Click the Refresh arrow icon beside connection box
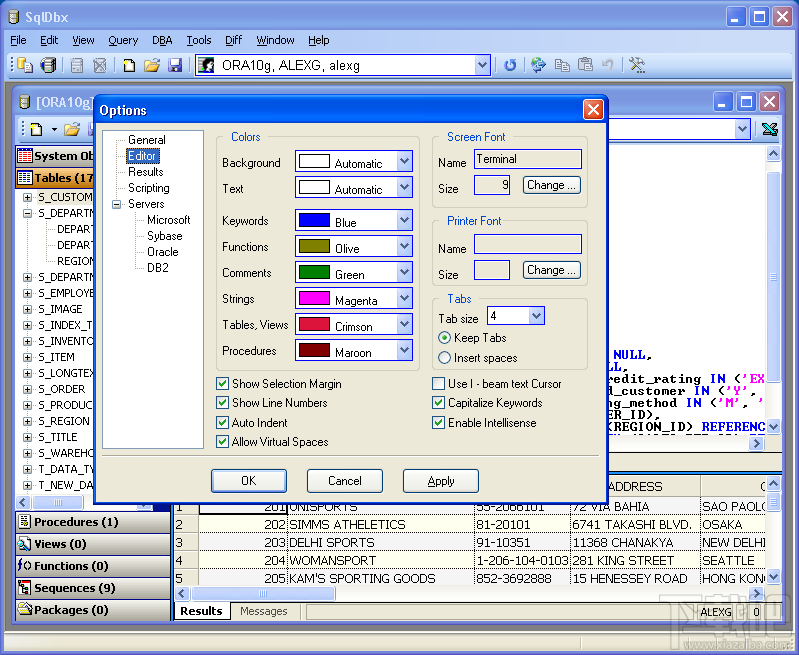 pos(510,66)
